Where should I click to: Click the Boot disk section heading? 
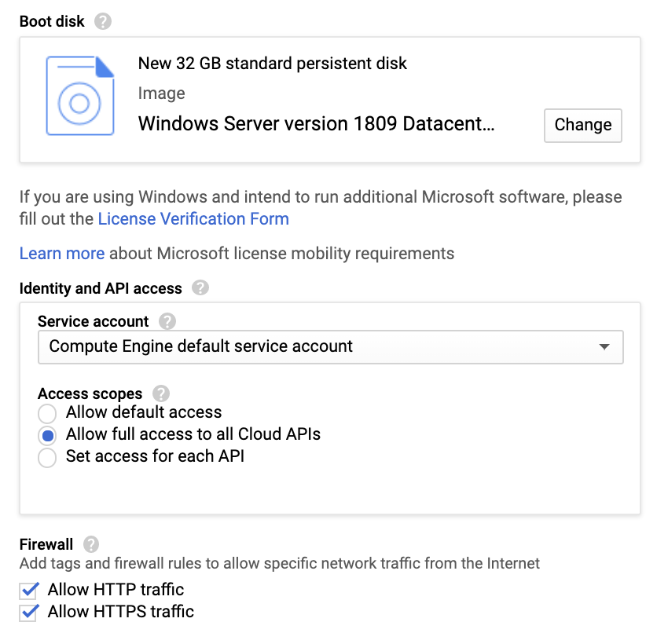[52, 21]
